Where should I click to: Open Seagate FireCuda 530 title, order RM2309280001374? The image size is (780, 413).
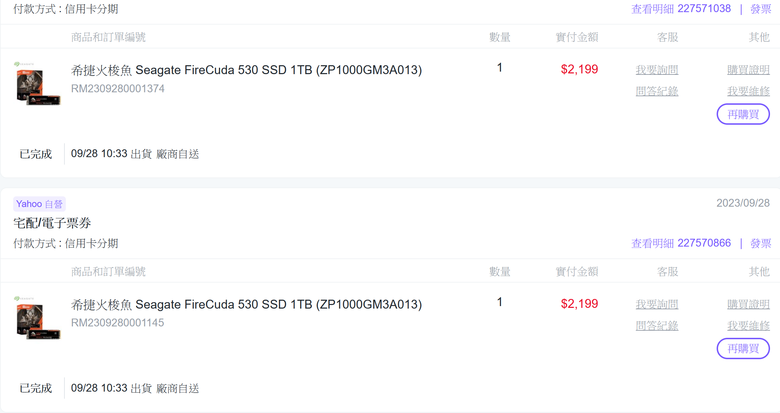tap(246, 70)
